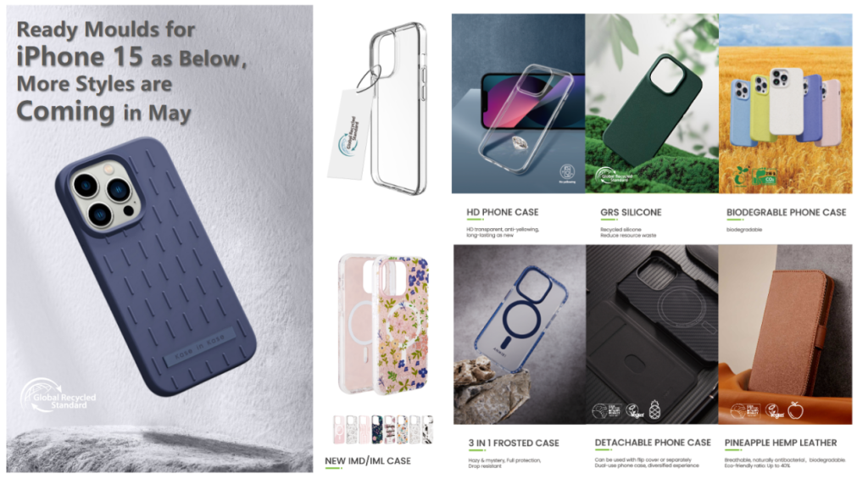Click the 3 in 1 Frosted Case image

tap(520, 334)
